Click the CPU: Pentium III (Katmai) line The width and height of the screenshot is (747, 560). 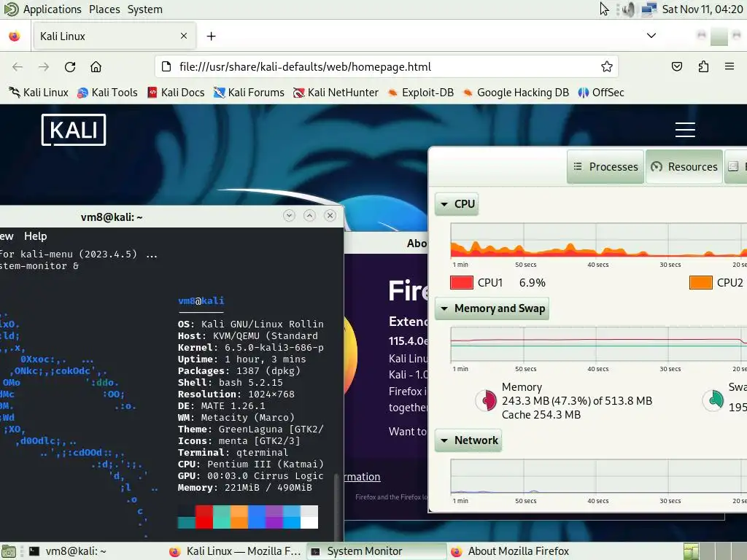click(251, 464)
